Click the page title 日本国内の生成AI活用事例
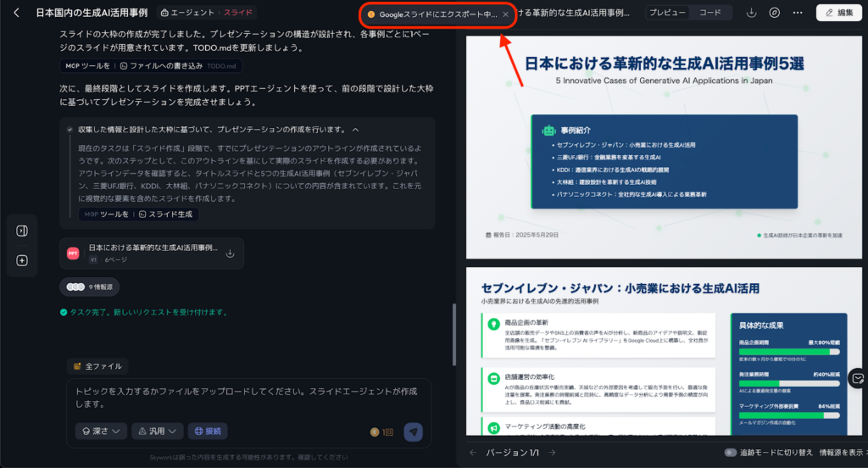The image size is (868, 468). point(92,12)
